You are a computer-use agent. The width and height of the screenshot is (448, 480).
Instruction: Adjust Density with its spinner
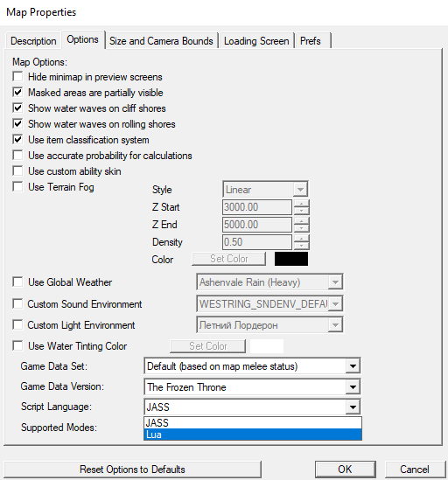pos(302,242)
